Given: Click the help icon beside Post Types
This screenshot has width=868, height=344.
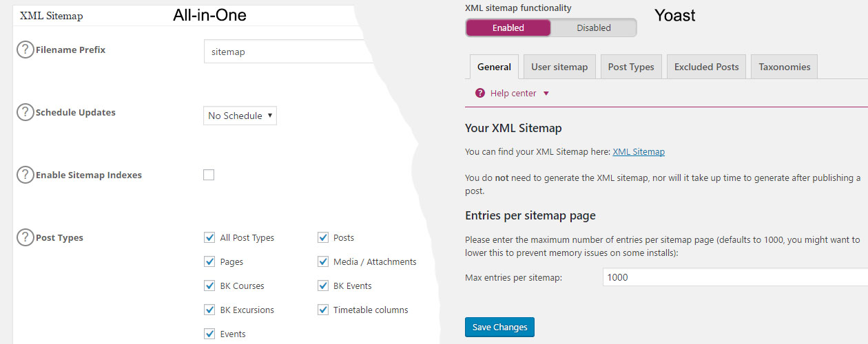Looking at the screenshot, I should (x=25, y=238).
